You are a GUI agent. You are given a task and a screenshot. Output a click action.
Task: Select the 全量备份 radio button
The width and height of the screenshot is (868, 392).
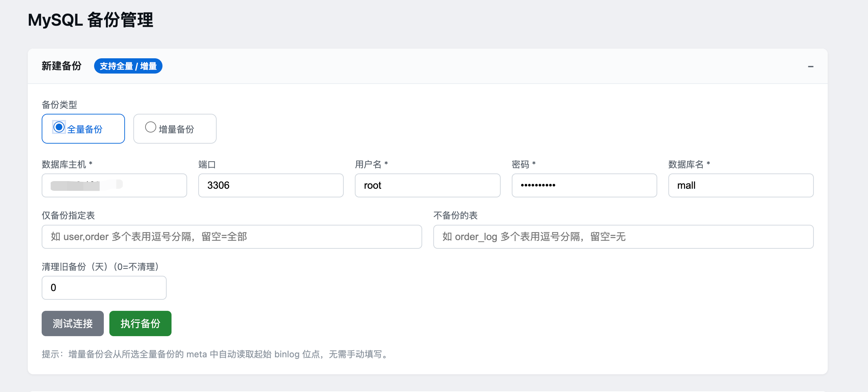[59, 127]
